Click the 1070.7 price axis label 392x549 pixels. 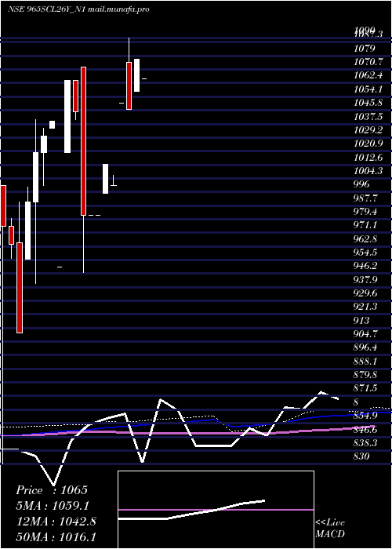[368, 62]
